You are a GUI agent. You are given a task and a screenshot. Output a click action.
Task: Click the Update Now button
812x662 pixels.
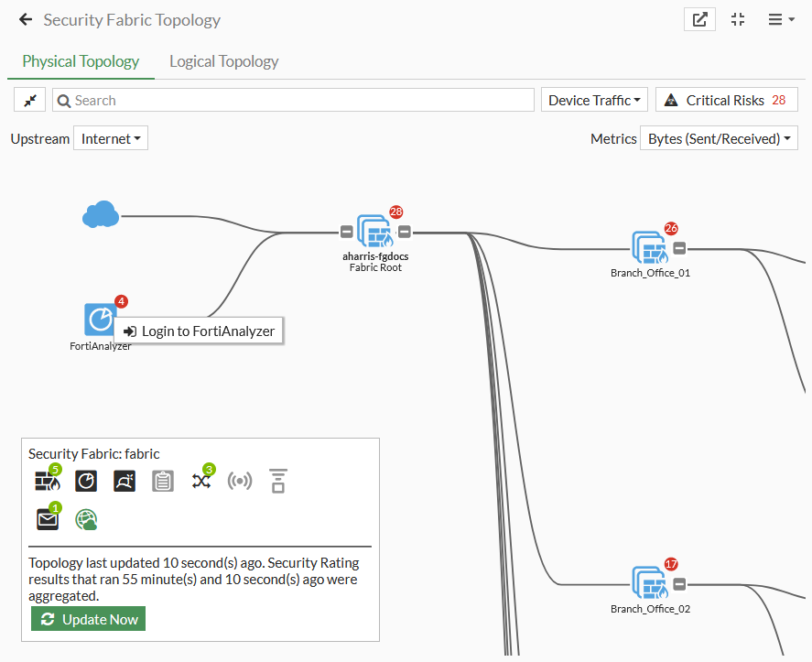[x=88, y=618]
